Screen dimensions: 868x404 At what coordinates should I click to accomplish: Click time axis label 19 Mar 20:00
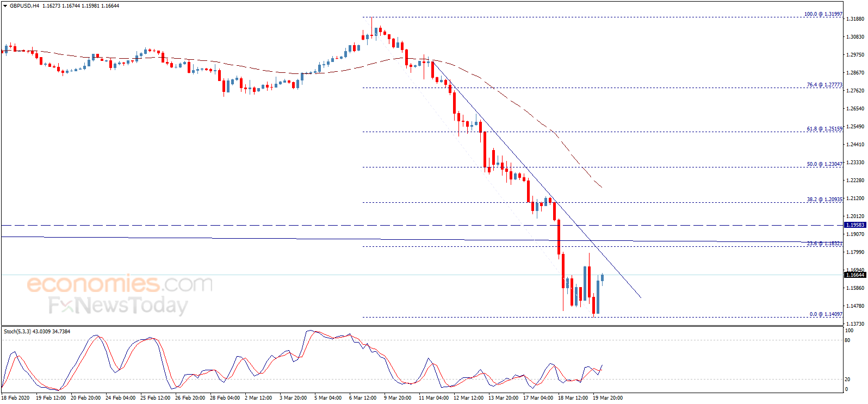click(x=607, y=398)
